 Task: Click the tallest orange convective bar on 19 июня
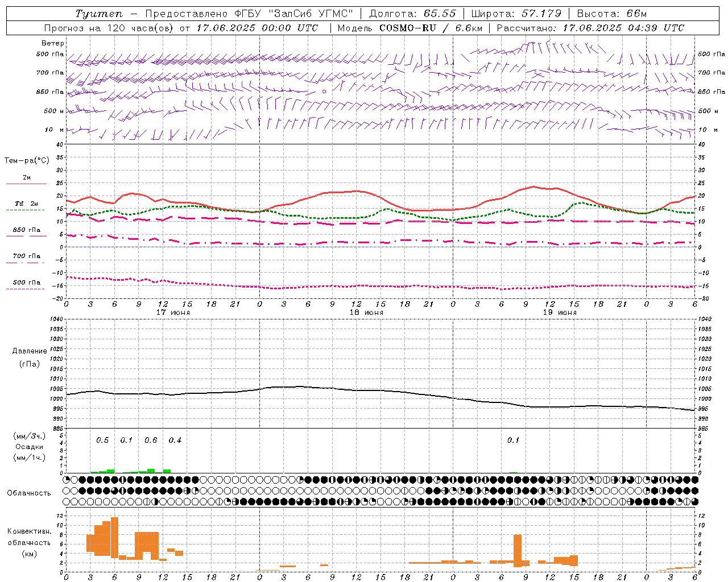[518, 551]
